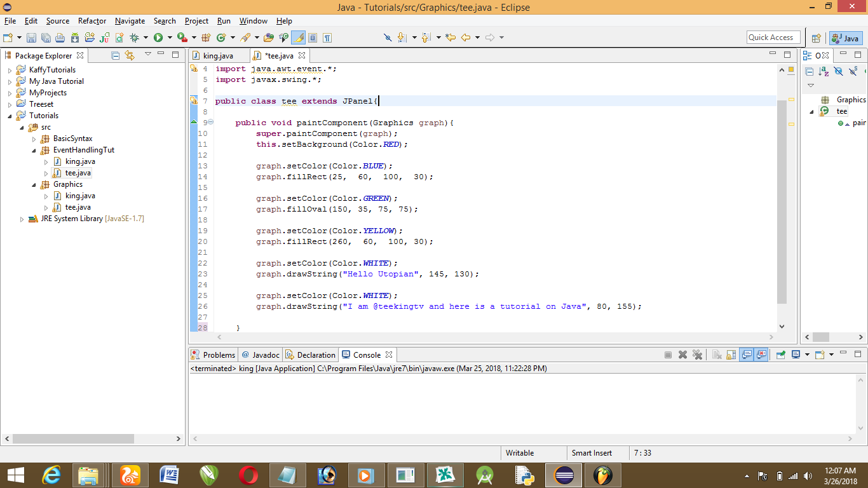Sort Outline members alphabetically
This screenshot has height=488, width=868.
824,72
